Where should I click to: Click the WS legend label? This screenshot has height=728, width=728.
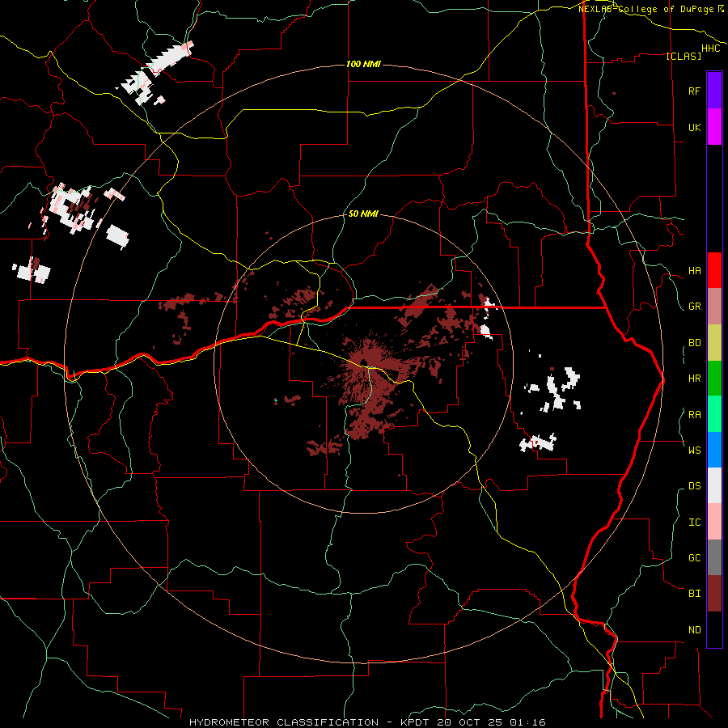(694, 450)
